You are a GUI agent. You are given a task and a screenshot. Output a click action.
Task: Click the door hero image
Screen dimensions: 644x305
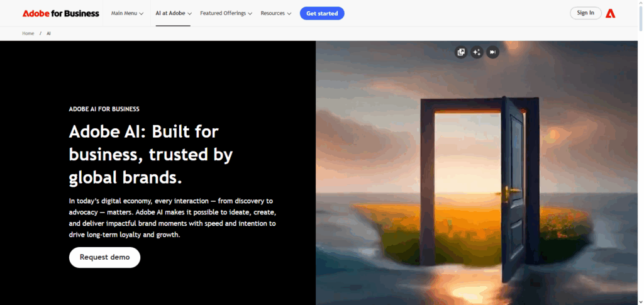pos(477,173)
